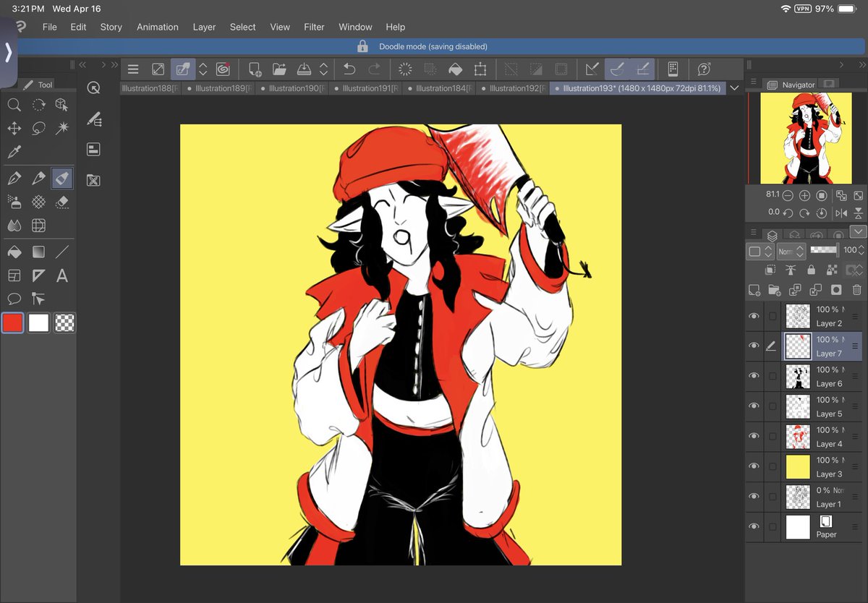Select the highlighted Brush tool
868x603 pixels.
(x=62, y=178)
